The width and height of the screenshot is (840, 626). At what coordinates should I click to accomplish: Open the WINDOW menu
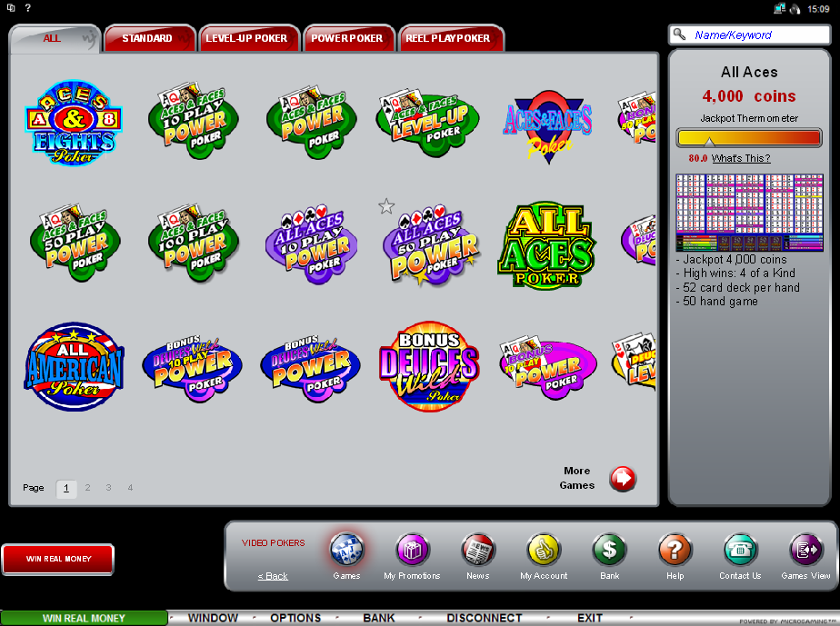213,618
